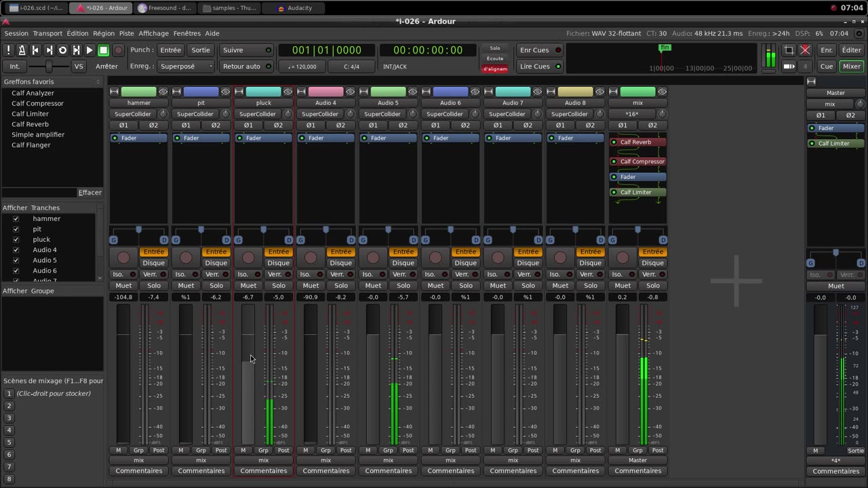Image resolution: width=868 pixels, height=488 pixels.
Task: Open the Session menu
Action: click(16, 33)
